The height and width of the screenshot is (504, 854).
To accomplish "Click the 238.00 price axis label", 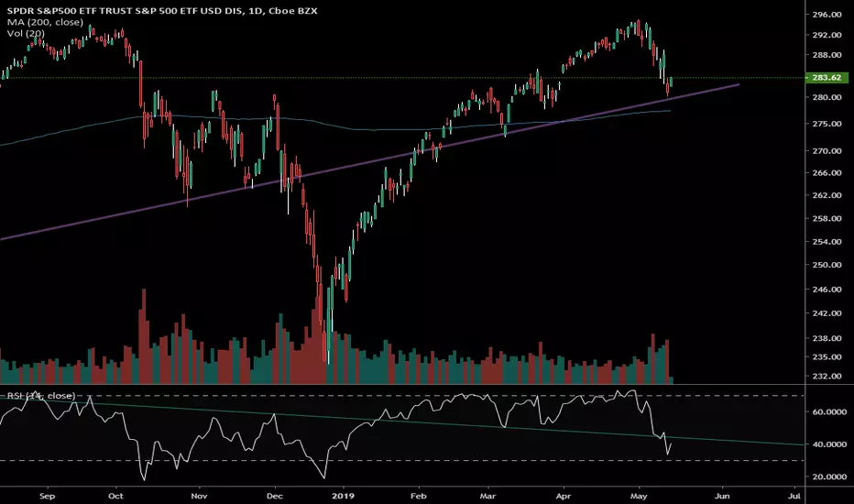I will point(827,338).
